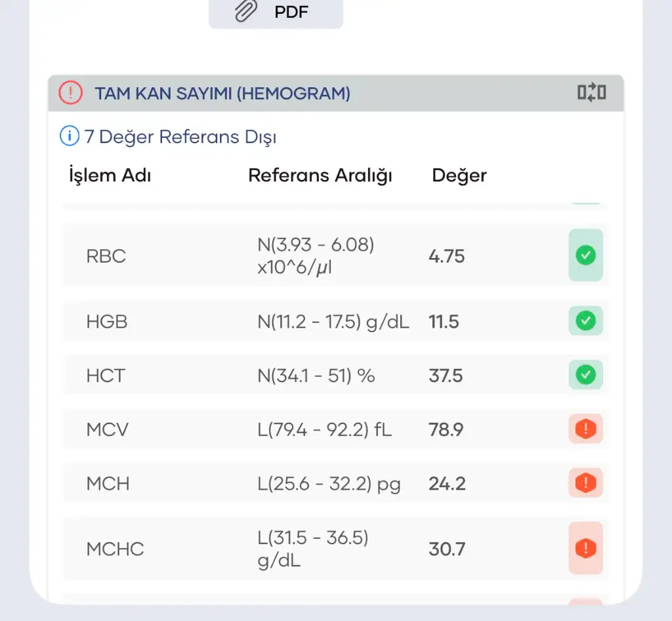Click the Referans Aralığı column header
672x621 pixels.
click(x=320, y=176)
